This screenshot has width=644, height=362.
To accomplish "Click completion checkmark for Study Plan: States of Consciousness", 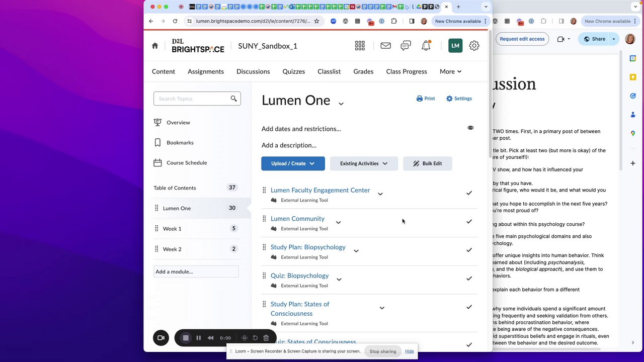I will coord(469,307).
